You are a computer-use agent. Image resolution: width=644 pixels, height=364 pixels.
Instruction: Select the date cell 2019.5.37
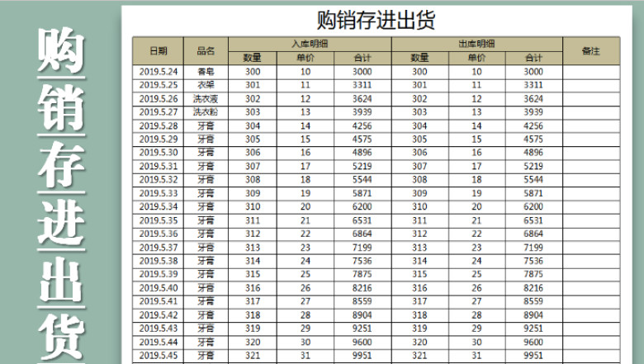[159, 248]
